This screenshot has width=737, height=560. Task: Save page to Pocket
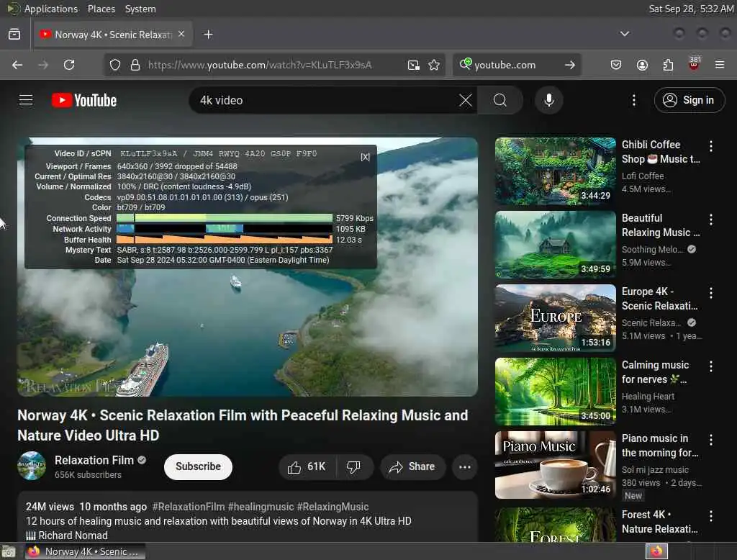[x=616, y=65]
